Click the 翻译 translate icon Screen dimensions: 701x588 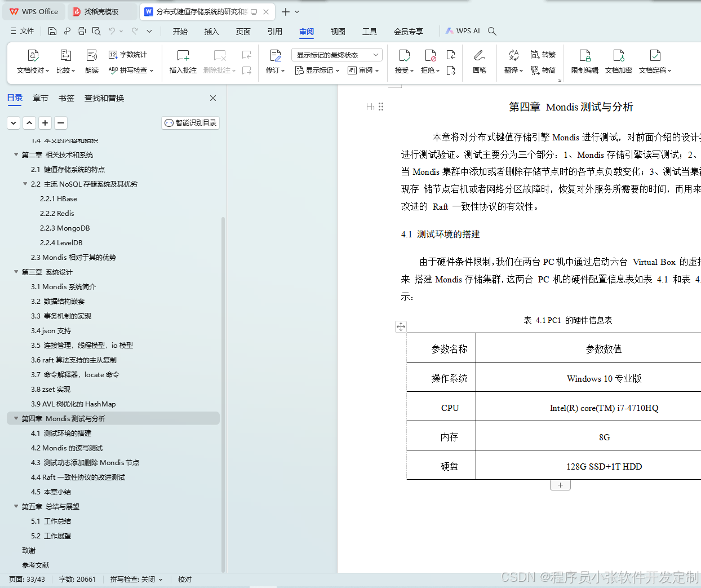pyautogui.click(x=513, y=55)
